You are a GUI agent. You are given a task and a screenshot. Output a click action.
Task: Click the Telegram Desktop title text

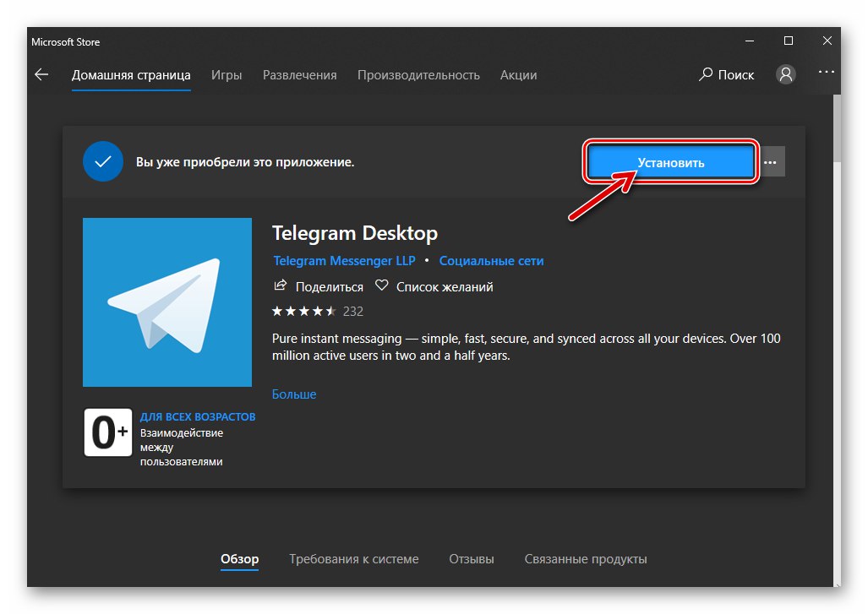point(355,233)
